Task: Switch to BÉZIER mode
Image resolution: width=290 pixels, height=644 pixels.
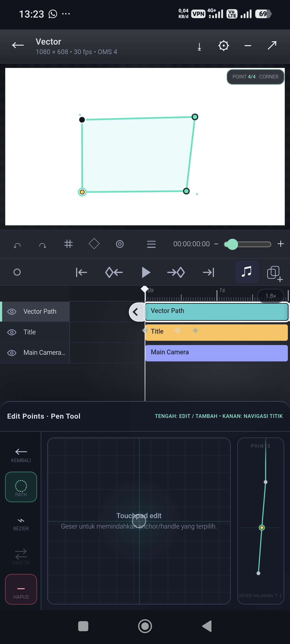Action: pos(21,524)
